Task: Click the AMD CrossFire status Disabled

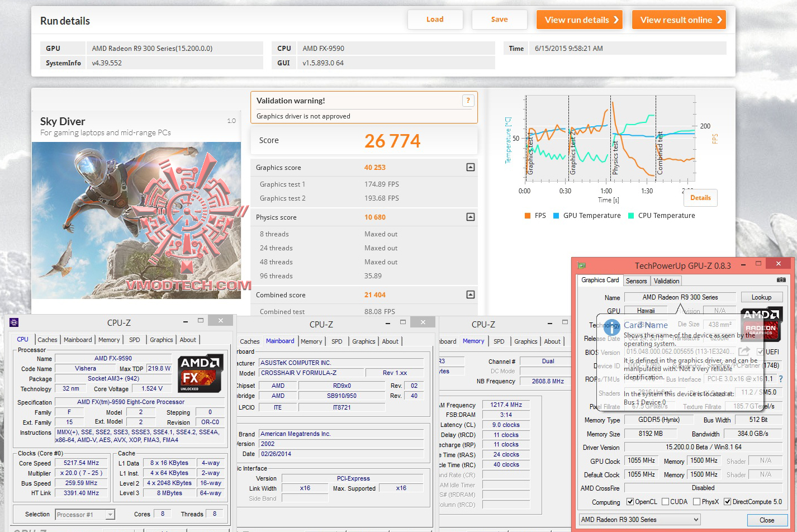Action: tap(703, 488)
